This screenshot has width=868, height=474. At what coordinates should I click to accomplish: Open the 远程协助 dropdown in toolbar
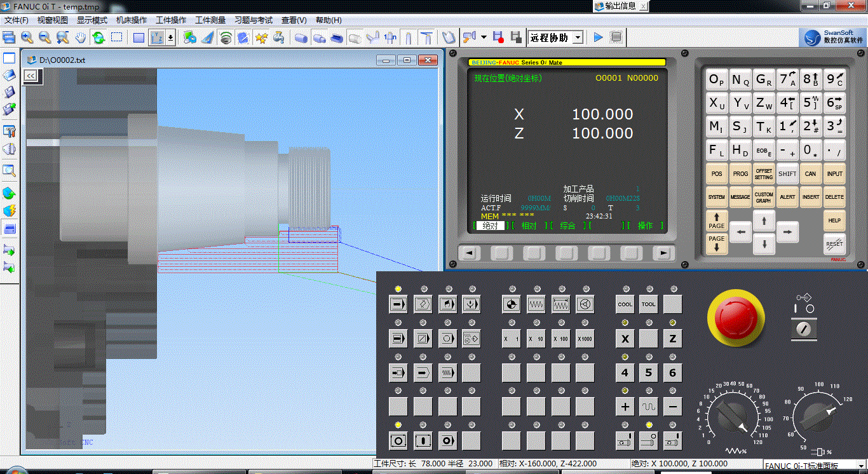[x=578, y=37]
